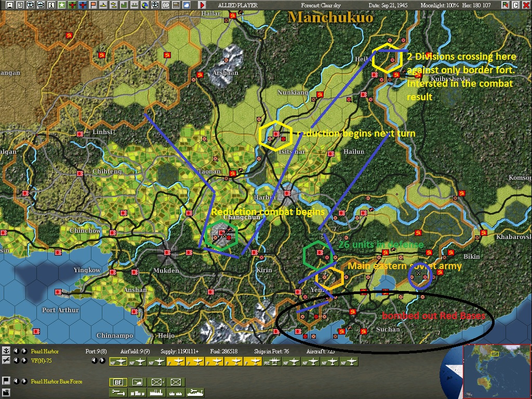Click the Supply: 1190111+ value
This screenshot has height=399, width=532.
click(179, 352)
